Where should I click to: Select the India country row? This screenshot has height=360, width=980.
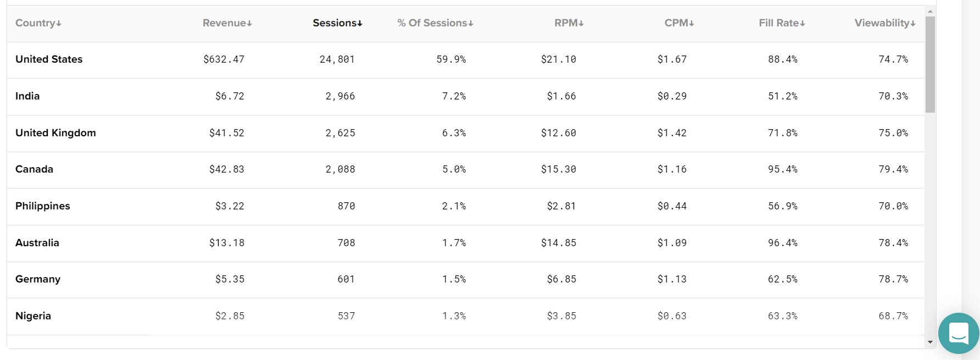(x=466, y=97)
